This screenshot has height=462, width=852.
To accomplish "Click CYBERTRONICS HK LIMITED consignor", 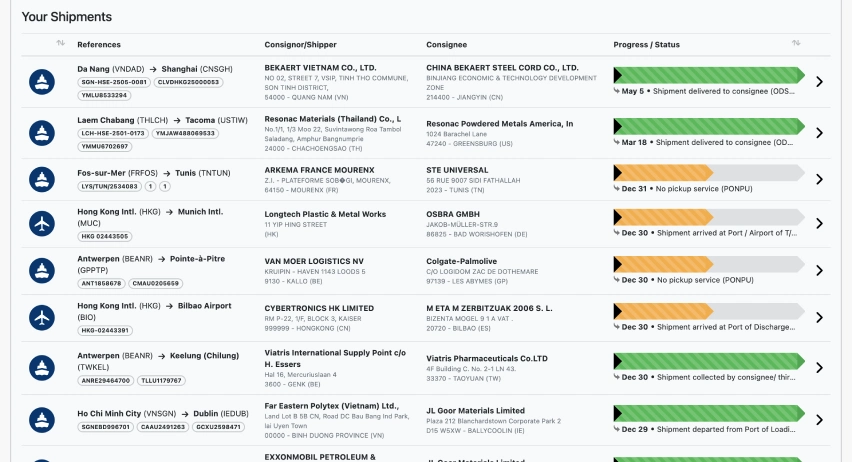I will [x=319, y=308].
